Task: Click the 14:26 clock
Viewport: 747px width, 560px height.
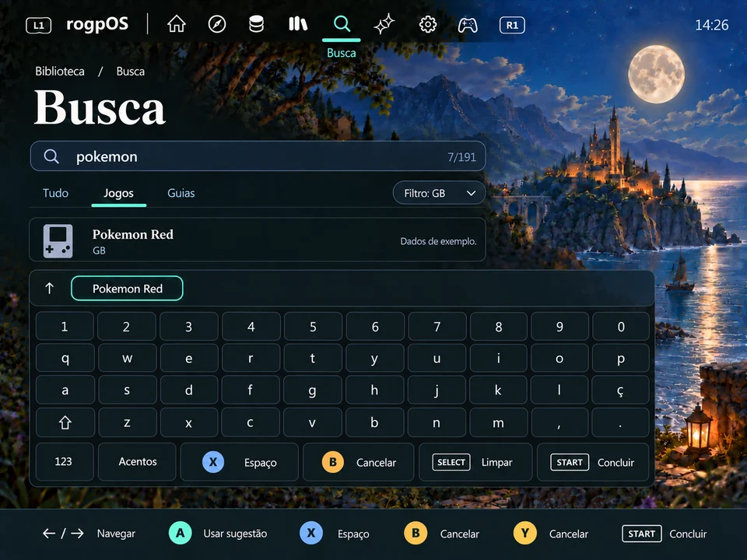Action: coord(712,25)
